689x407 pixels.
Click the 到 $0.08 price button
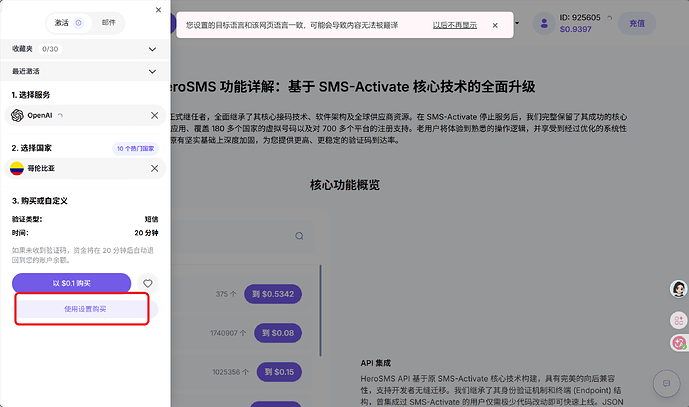[278, 333]
